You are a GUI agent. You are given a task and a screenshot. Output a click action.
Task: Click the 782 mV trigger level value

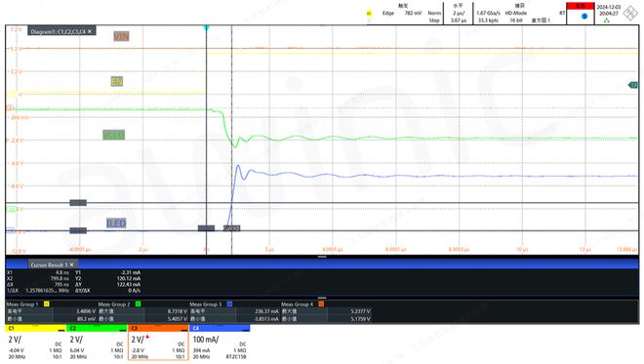(413, 13)
